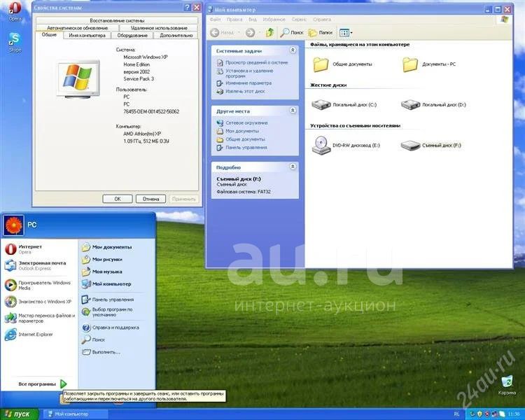The height and width of the screenshot is (420, 525).
Task: Open Search (Поиск) in Мой компьютер toolbar
Action: coord(292,32)
